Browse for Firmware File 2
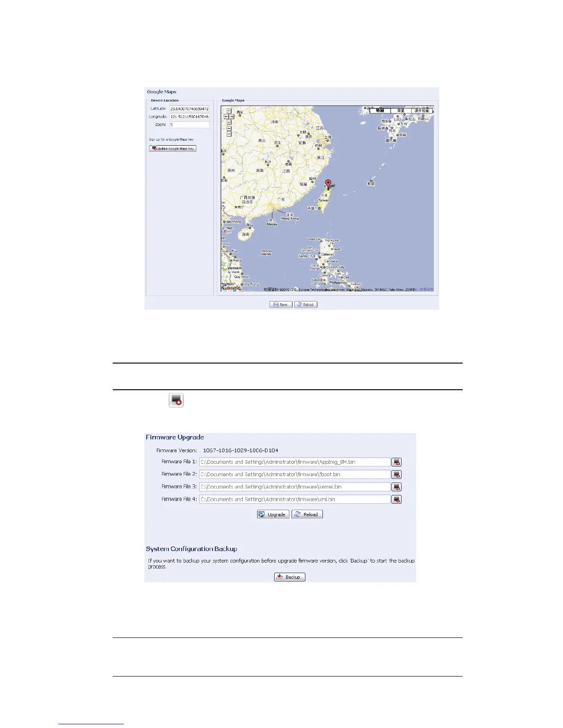This screenshot has width=563, height=728. pyautogui.click(x=396, y=474)
